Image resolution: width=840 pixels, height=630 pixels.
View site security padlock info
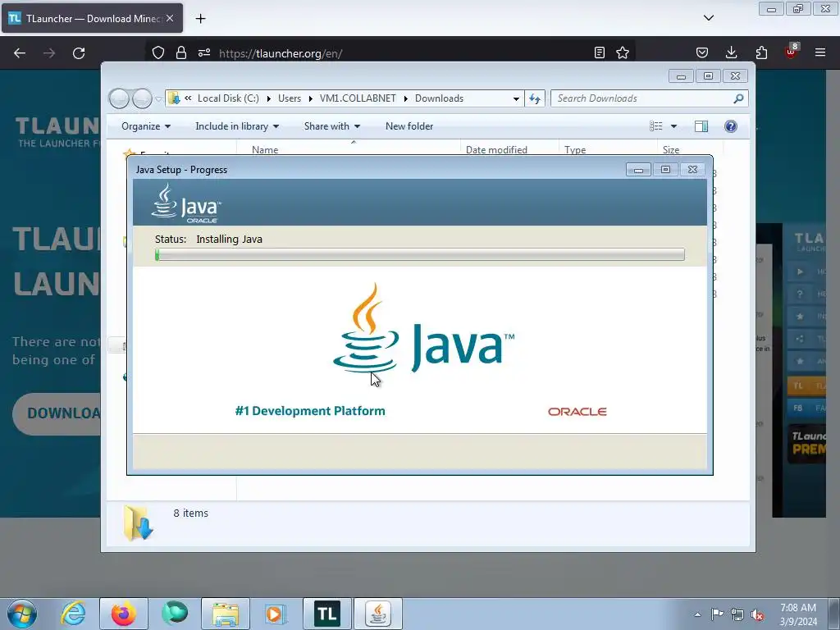coord(181,52)
